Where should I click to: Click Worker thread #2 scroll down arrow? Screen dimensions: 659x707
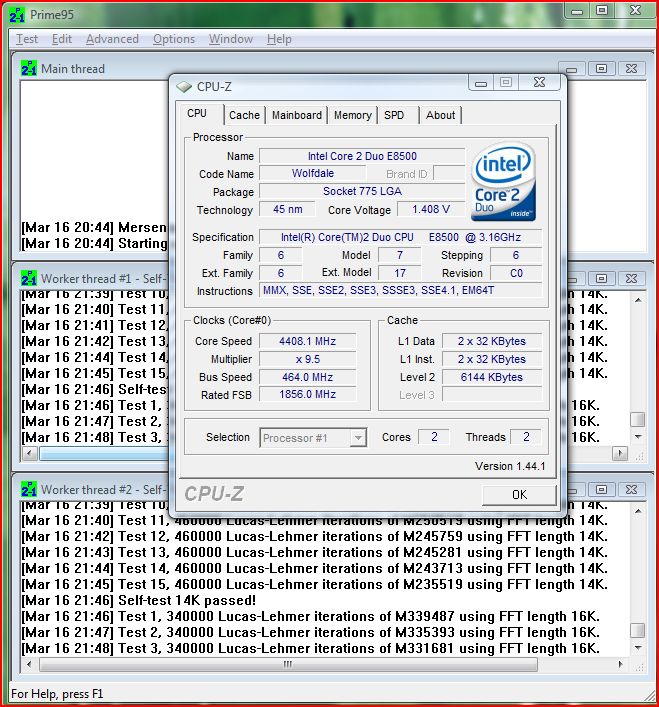(638, 647)
